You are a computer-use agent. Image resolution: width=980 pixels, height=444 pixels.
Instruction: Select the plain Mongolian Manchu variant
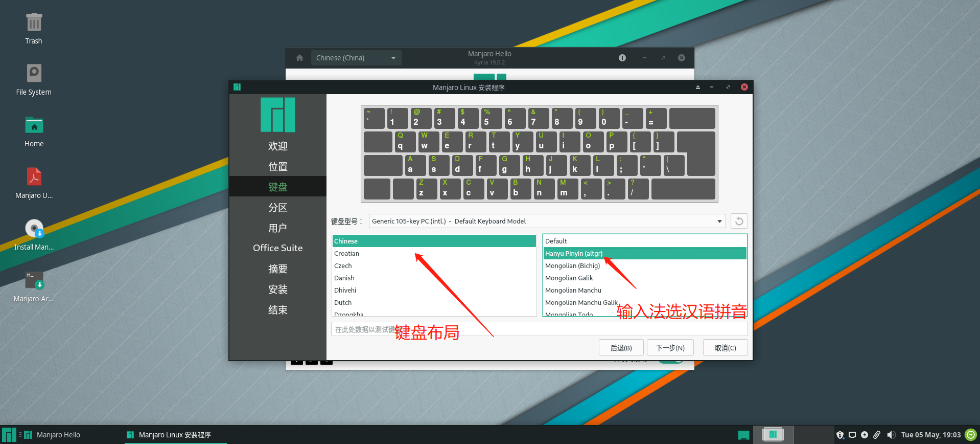645,290
